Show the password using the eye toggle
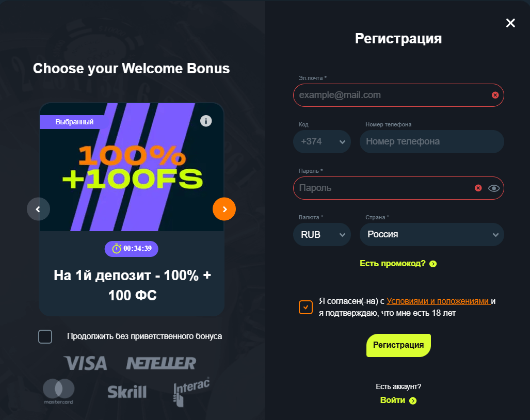 pos(494,188)
